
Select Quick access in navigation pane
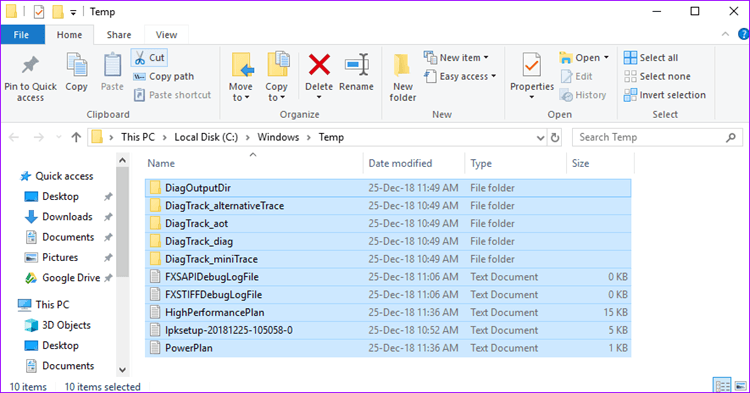point(57,176)
